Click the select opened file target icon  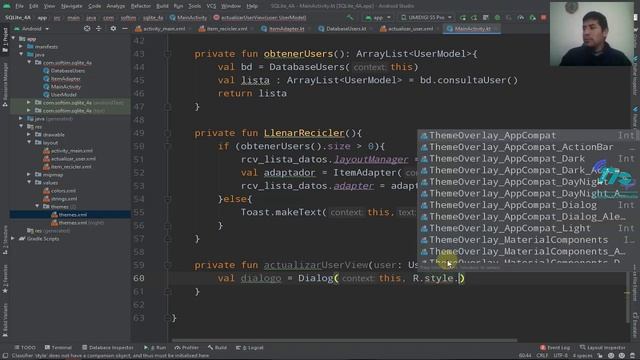[x=87, y=29]
